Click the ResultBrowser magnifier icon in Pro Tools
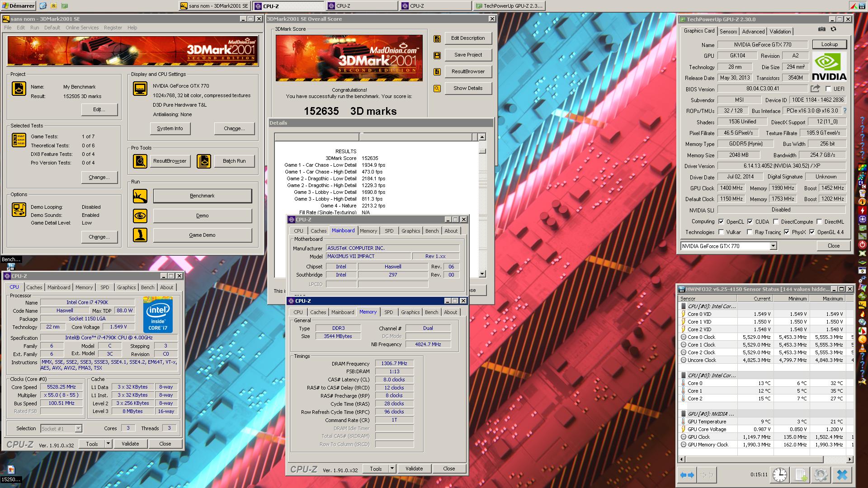This screenshot has height=488, width=868. point(140,161)
